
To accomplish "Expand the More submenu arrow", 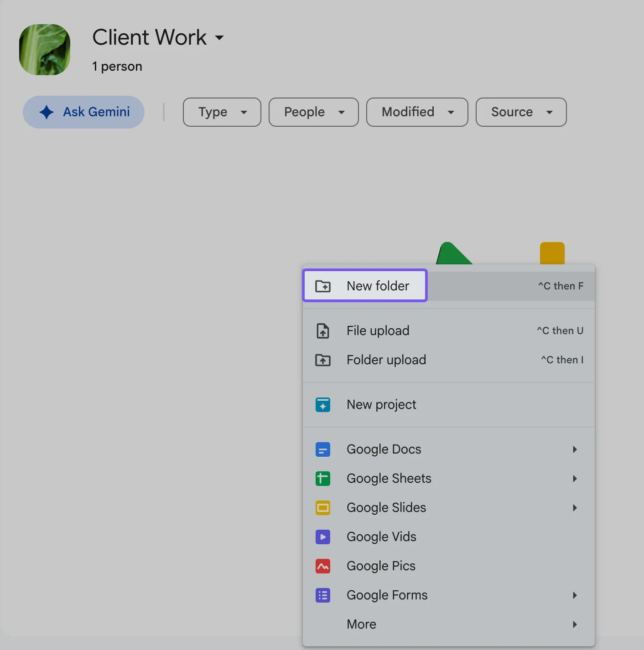I will coord(575,624).
